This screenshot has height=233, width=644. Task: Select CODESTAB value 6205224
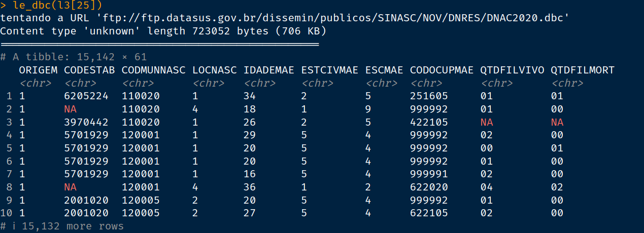tap(86, 96)
